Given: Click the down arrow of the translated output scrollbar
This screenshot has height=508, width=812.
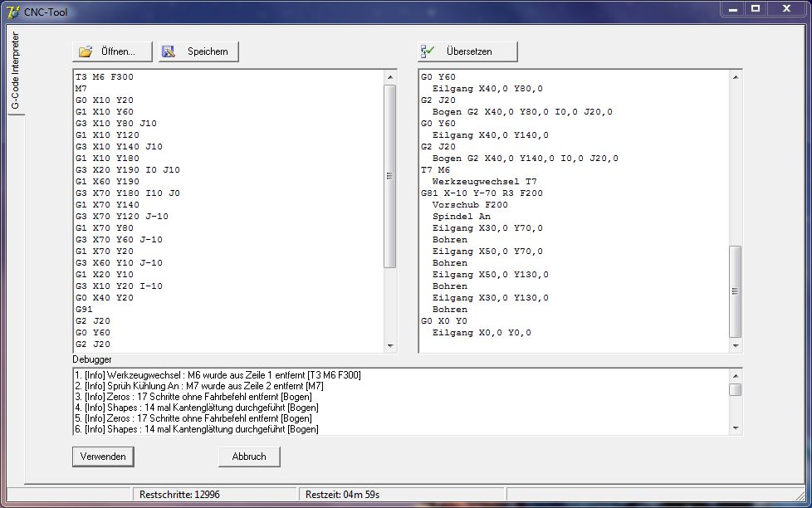Looking at the screenshot, I should tap(735, 345).
